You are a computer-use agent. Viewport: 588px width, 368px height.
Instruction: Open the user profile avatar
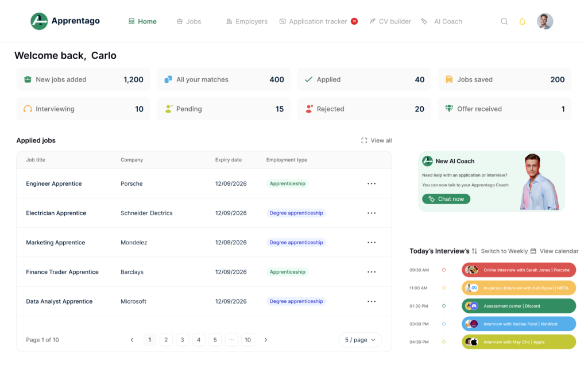(545, 21)
